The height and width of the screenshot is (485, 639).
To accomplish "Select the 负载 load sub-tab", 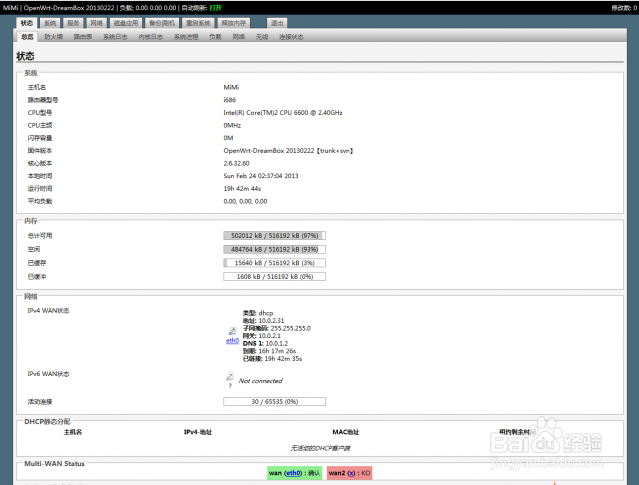I will click(215, 37).
